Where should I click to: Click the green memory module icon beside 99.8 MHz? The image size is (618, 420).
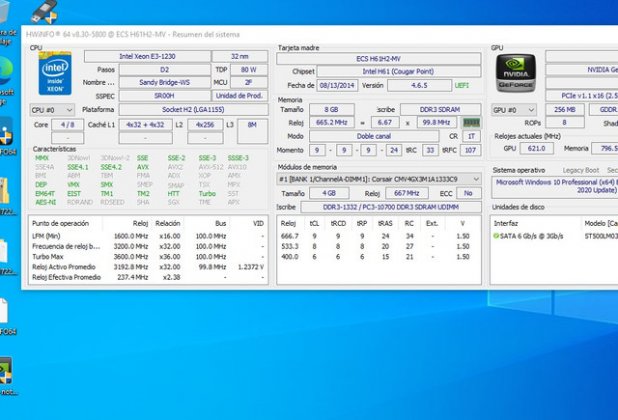tap(471, 123)
